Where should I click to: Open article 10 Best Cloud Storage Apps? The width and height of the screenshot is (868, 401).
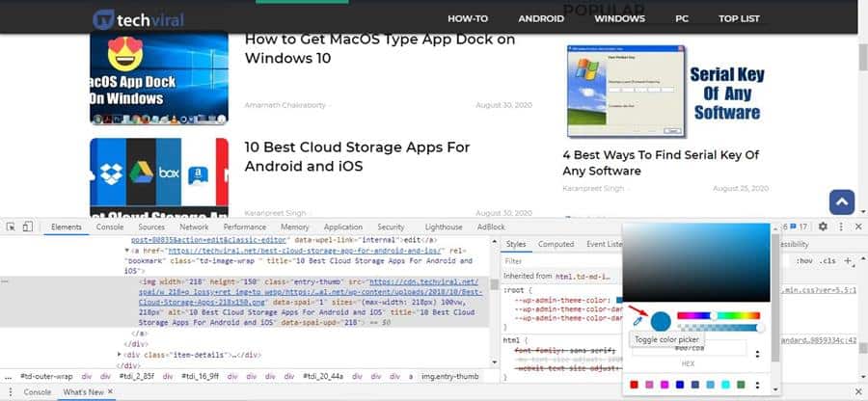(x=357, y=156)
